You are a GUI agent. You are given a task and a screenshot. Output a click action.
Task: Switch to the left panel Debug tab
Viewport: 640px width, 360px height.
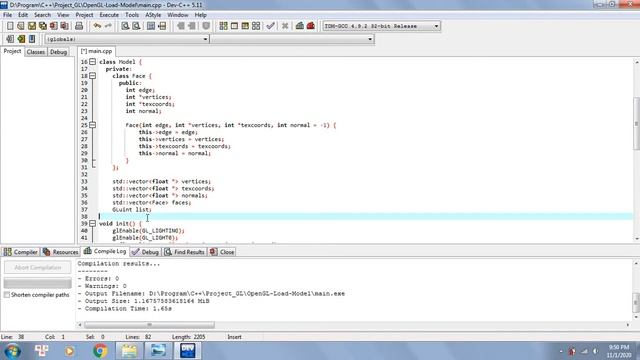(58, 52)
